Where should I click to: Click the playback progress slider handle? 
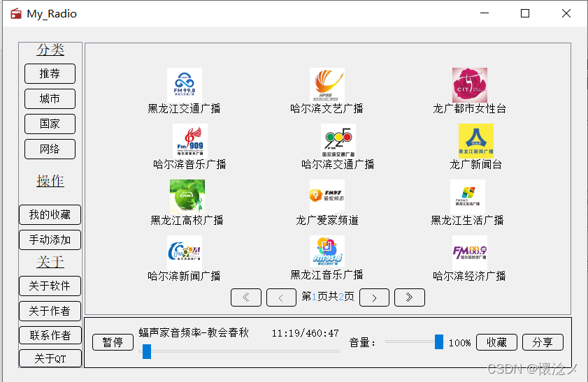point(147,351)
